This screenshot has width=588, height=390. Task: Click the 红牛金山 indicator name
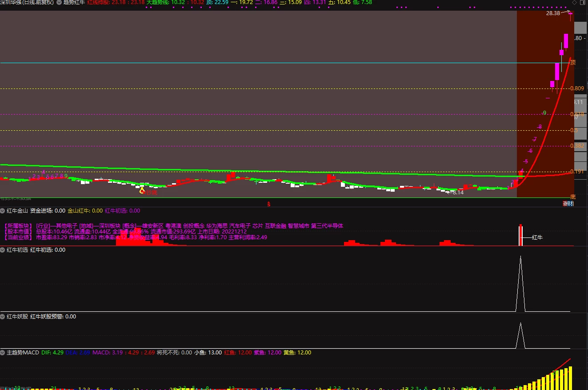pos(17,211)
